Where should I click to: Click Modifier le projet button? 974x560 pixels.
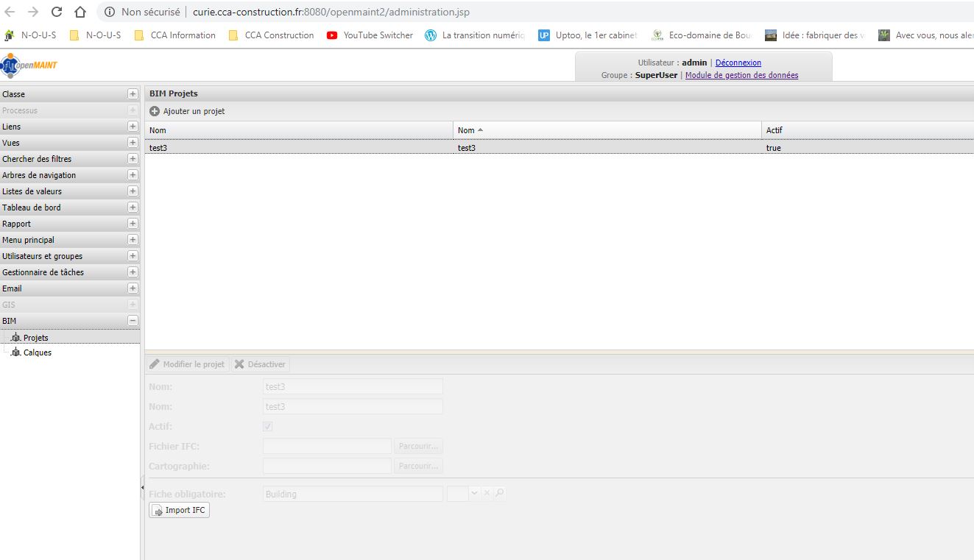[187, 364]
